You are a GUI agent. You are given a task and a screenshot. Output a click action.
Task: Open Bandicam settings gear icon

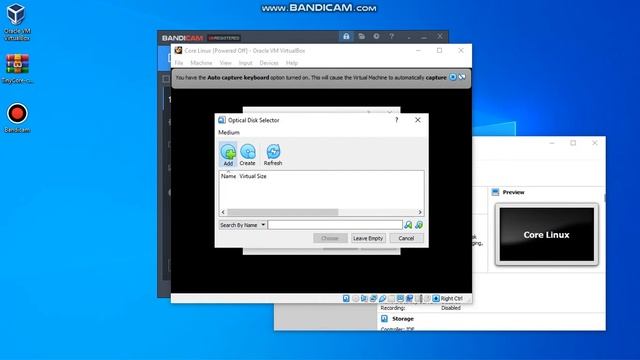[x=376, y=36]
